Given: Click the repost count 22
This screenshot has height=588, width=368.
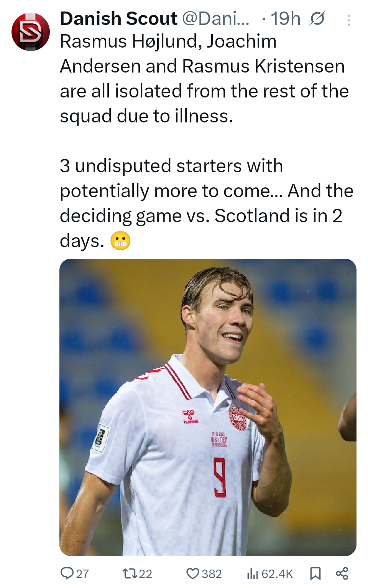Looking at the screenshot, I should (146, 574).
